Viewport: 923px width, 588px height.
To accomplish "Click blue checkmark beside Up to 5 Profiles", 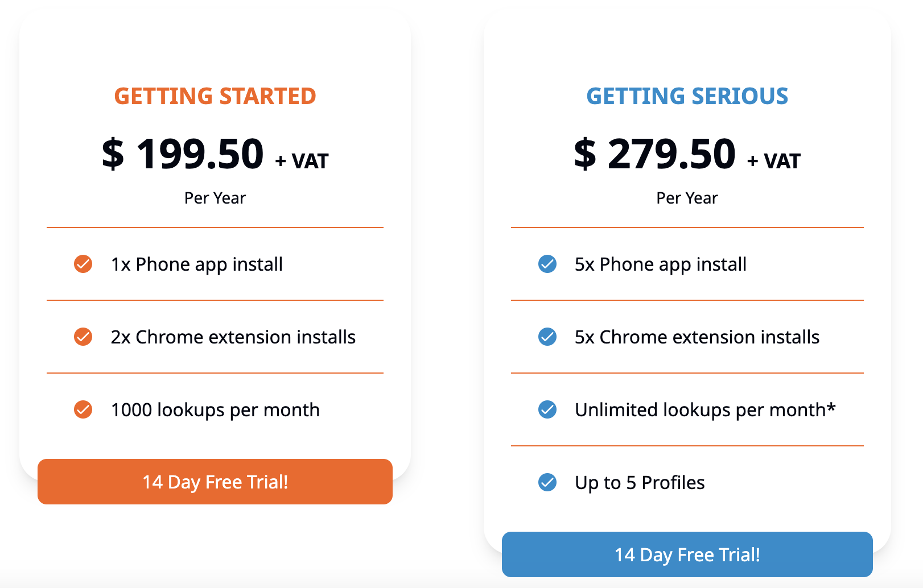I will click(x=547, y=482).
